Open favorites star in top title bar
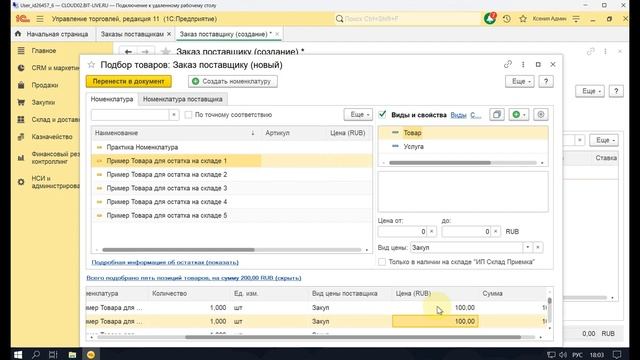Viewport: 640px width, 360px height. pyautogui.click(x=523, y=19)
